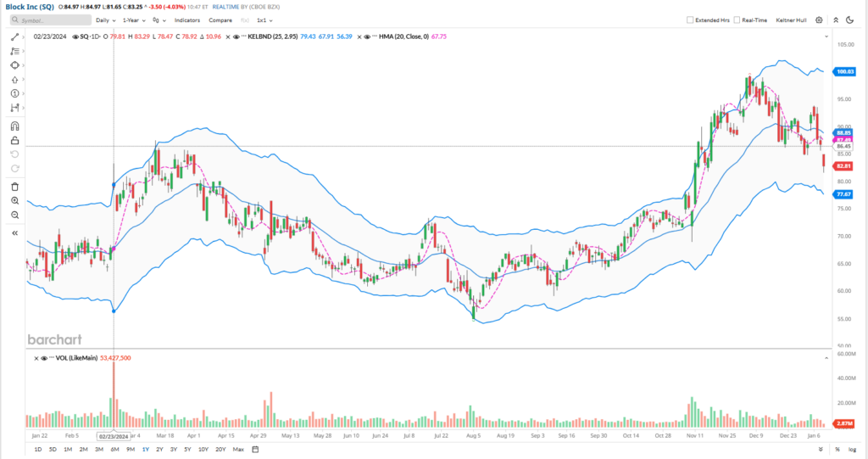The width and height of the screenshot is (868, 459).
Task: Zoom out with the magnifier minus icon
Action: coord(15,216)
